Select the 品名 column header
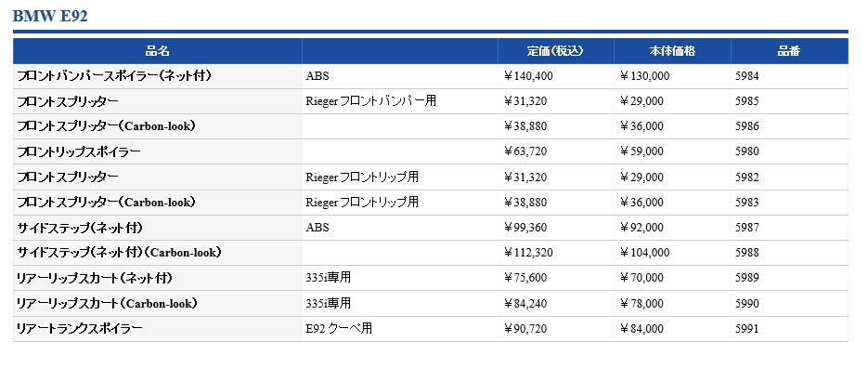868x368 pixels. pyautogui.click(x=157, y=51)
